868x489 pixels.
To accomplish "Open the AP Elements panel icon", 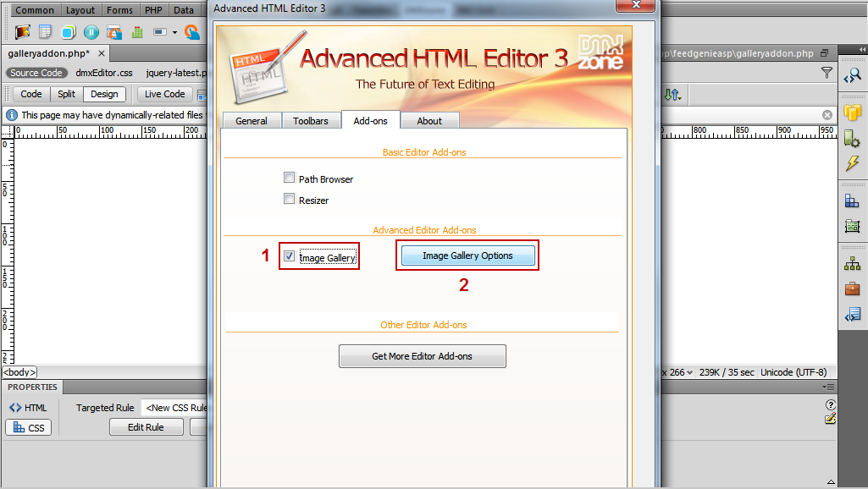I will pos(853,226).
